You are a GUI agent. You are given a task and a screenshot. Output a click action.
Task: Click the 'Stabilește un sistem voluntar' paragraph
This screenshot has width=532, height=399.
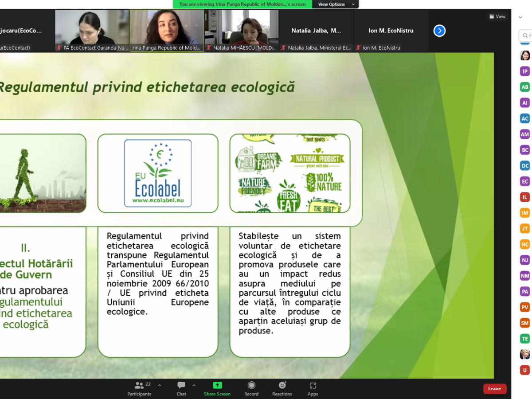coord(290,283)
